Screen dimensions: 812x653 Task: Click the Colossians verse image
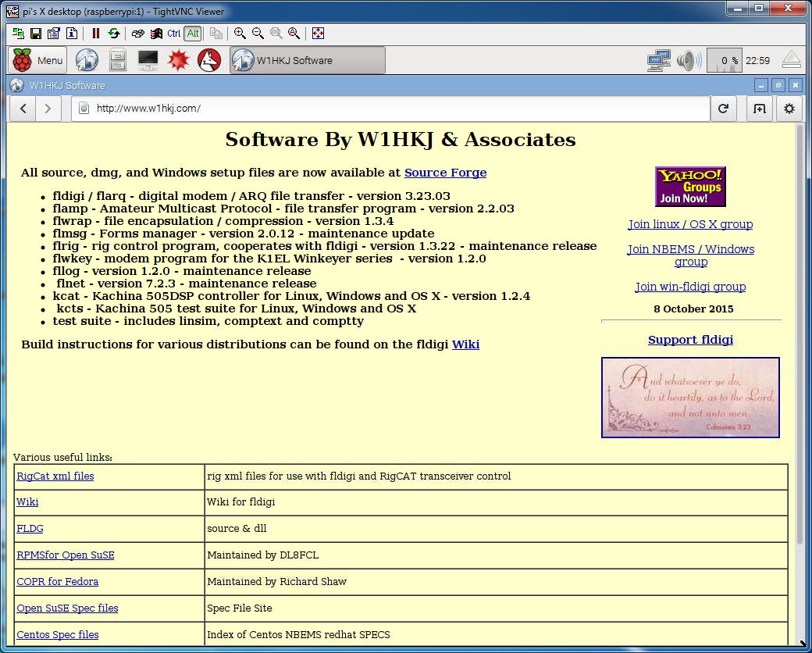pyautogui.click(x=690, y=398)
